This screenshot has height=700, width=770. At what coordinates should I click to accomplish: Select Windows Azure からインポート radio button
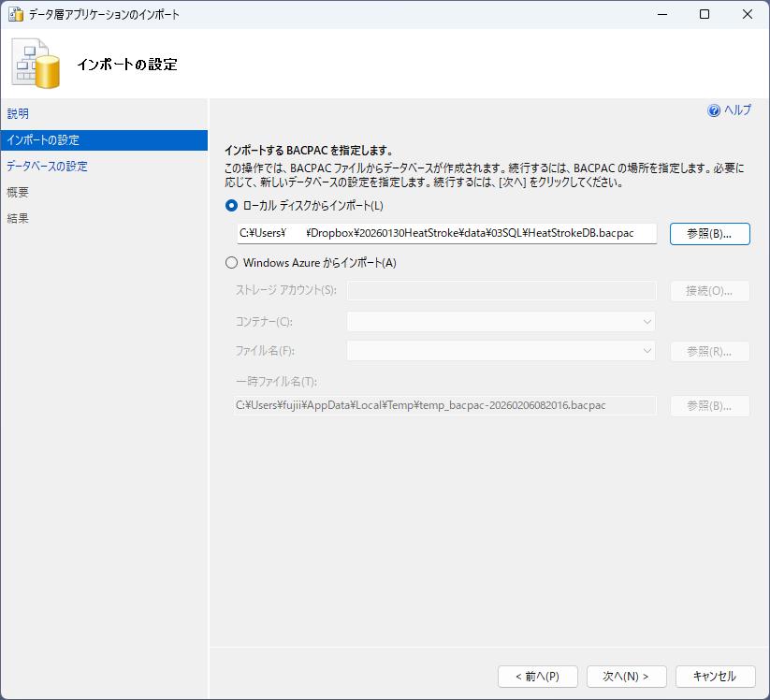pyautogui.click(x=232, y=263)
